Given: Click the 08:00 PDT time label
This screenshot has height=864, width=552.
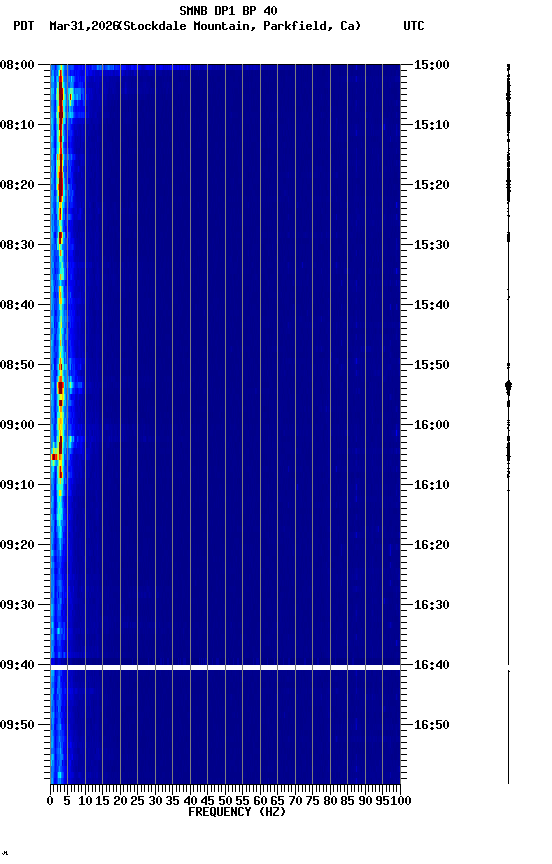Looking at the screenshot, I should pyautogui.click(x=17, y=65).
